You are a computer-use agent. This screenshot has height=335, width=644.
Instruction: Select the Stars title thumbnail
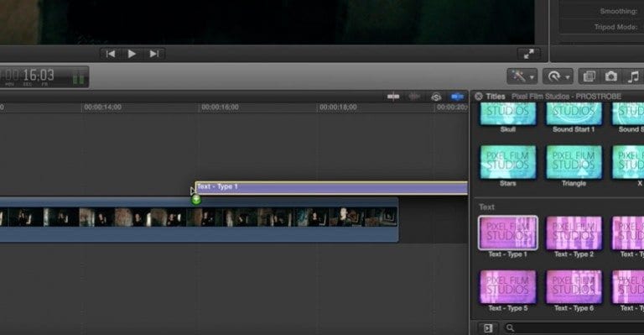pos(508,166)
